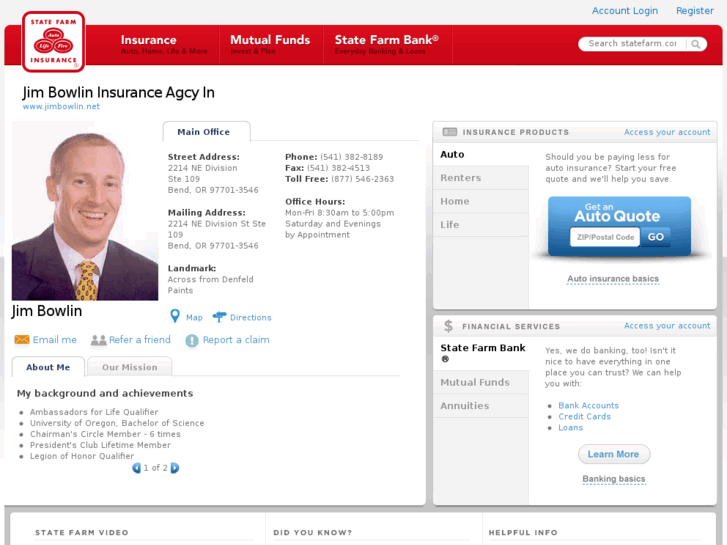The width and height of the screenshot is (727, 545).
Task: Click 'President's Club Lifetime Member' list item
Action: [101, 445]
